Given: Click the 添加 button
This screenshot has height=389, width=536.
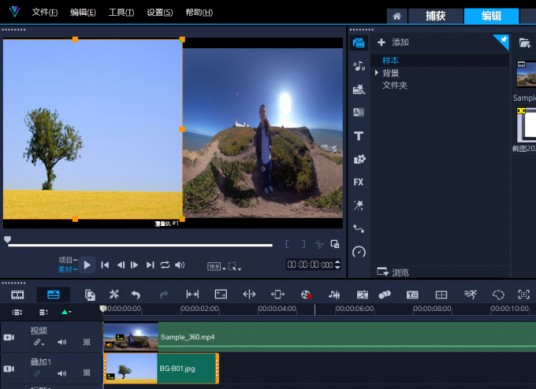Looking at the screenshot, I should [393, 42].
